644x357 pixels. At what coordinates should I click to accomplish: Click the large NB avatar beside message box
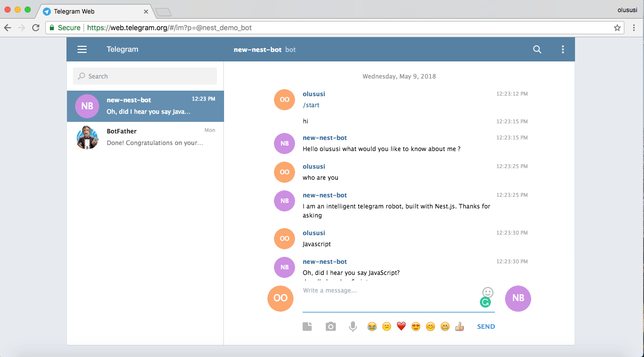pyautogui.click(x=518, y=298)
